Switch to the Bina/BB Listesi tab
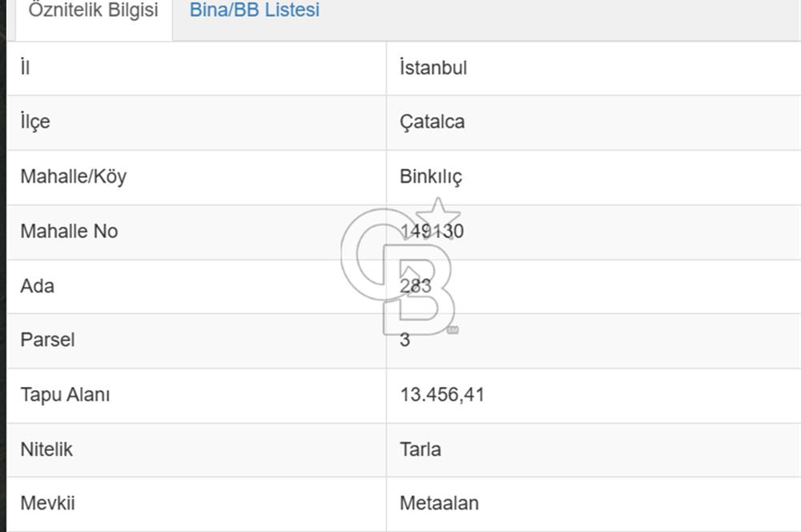 (x=253, y=10)
